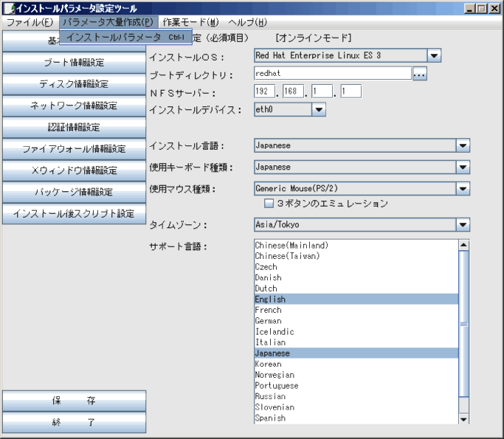Select Korean in the サポート言語 list
The width and height of the screenshot is (504, 439).
pyautogui.click(x=268, y=364)
